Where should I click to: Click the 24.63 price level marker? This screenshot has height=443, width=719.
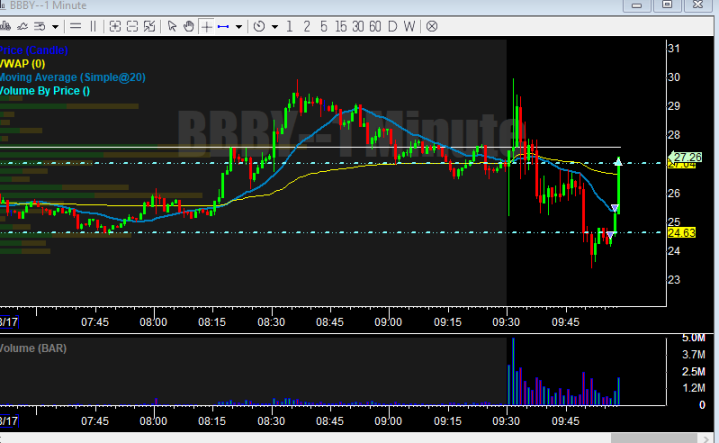[682, 233]
